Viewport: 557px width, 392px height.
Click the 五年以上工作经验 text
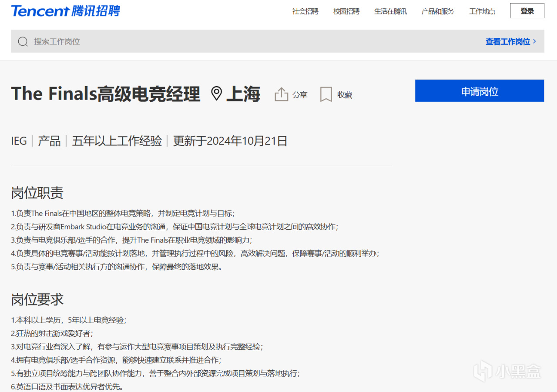pos(117,141)
